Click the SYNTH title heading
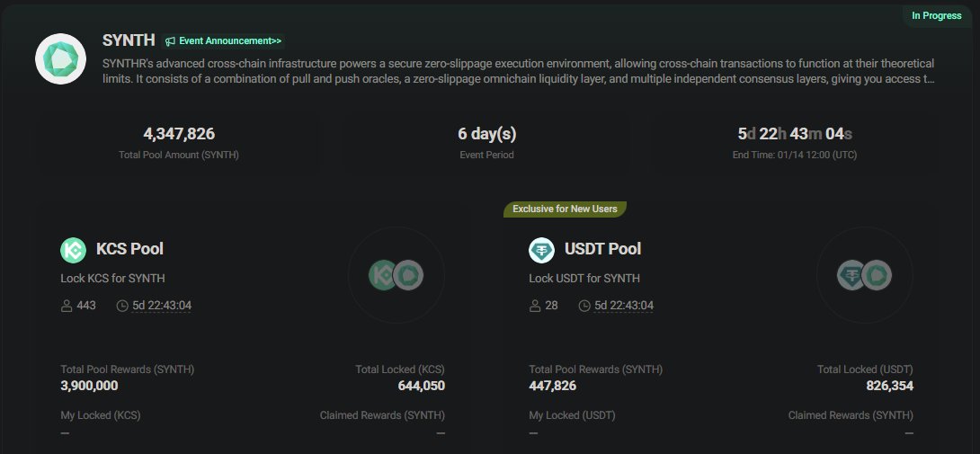Image resolution: width=980 pixels, height=454 pixels. [129, 40]
